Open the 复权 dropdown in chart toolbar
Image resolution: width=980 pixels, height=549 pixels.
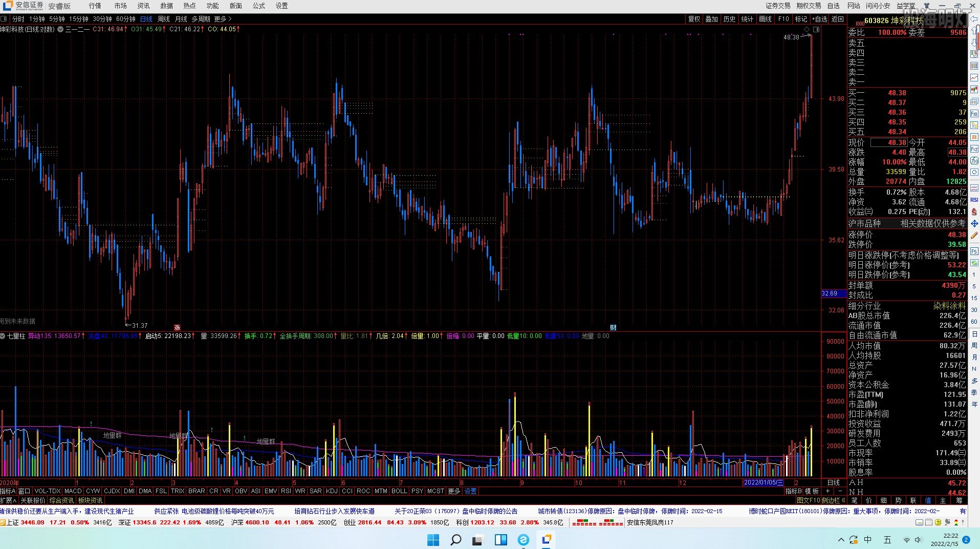(694, 19)
